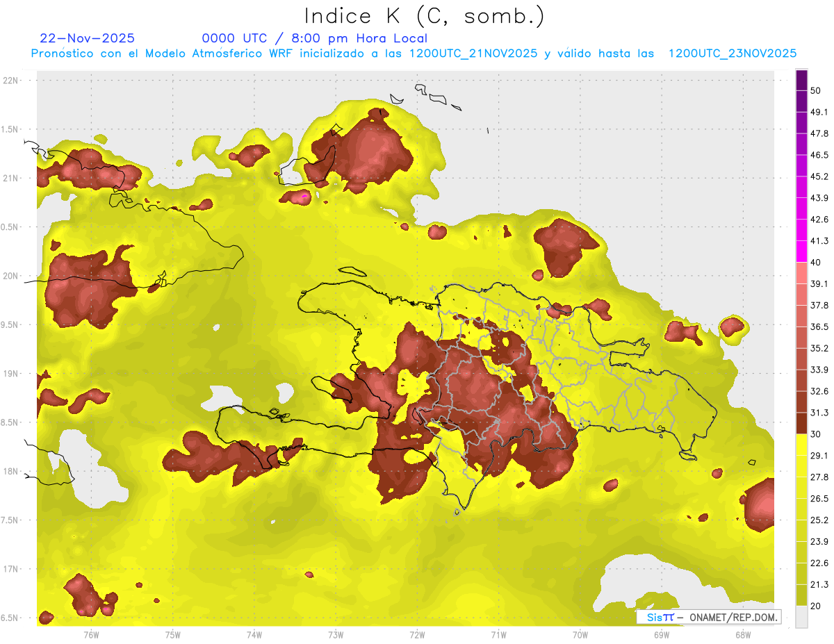The image size is (834, 644).
Task: Click the '18N' latitude label
Action: pos(11,471)
